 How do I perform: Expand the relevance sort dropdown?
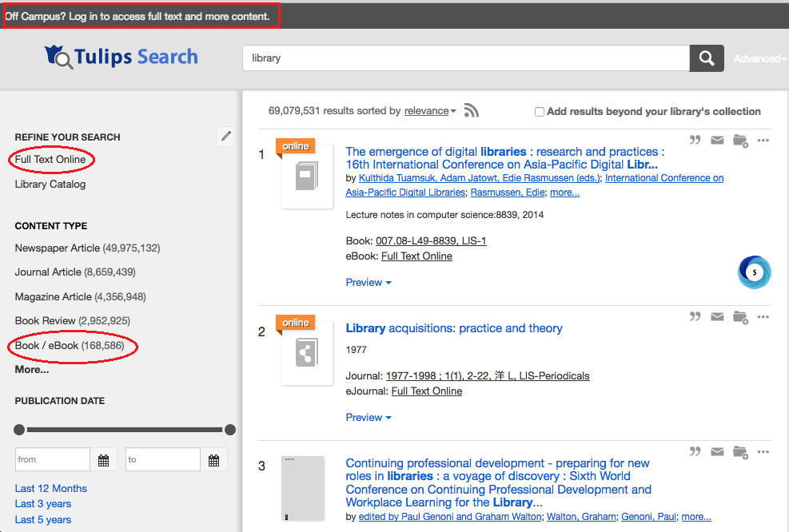pos(430,110)
